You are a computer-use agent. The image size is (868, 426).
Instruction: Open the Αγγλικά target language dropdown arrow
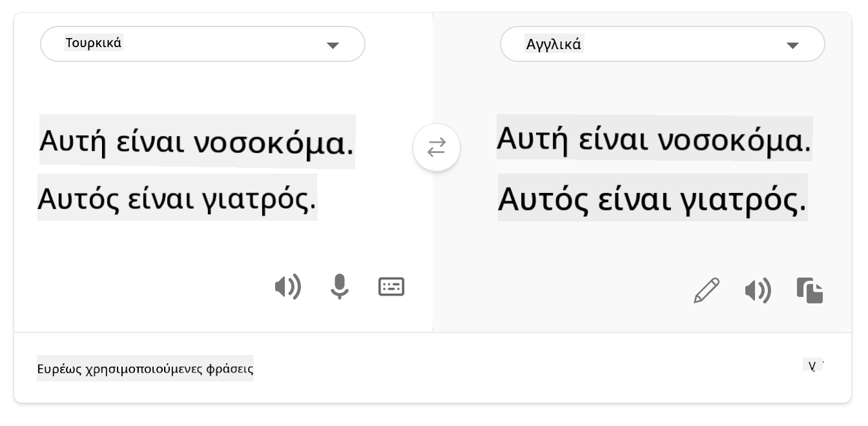tap(792, 45)
